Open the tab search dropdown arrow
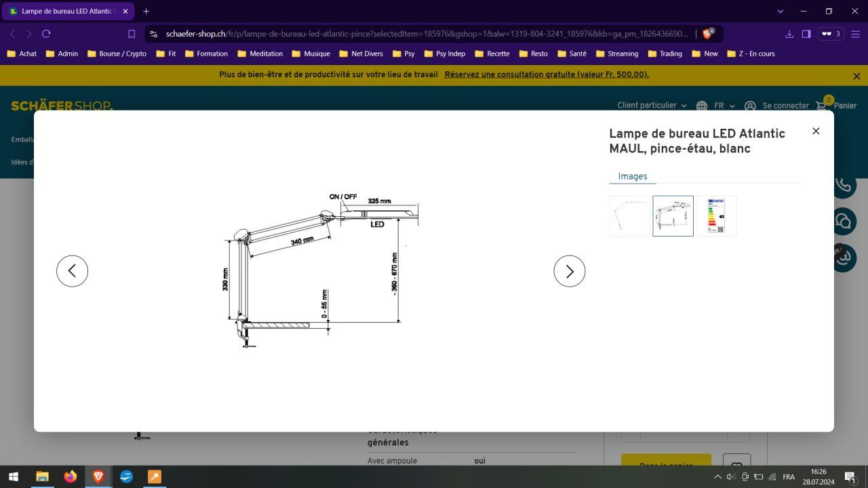The image size is (868, 488). [x=780, y=12]
